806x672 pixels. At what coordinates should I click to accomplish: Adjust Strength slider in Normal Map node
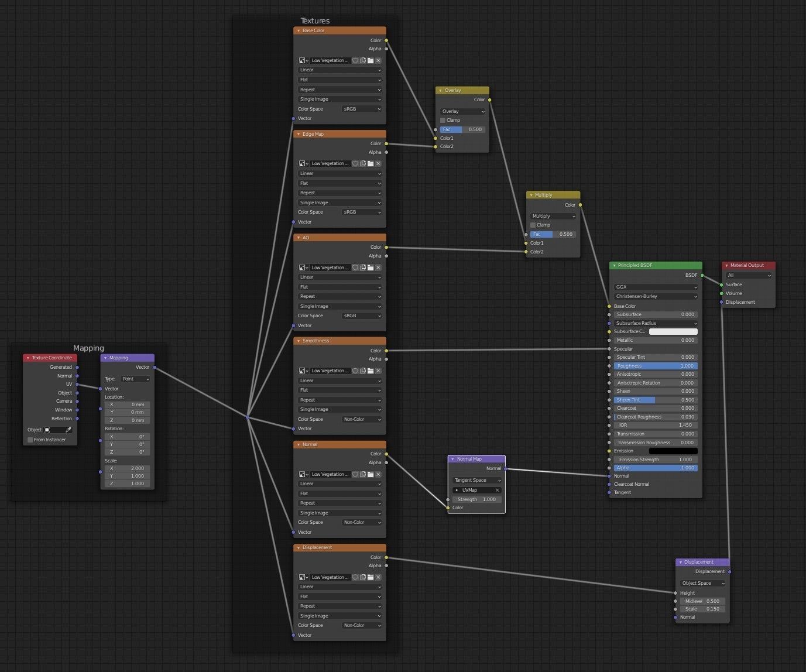point(477,499)
